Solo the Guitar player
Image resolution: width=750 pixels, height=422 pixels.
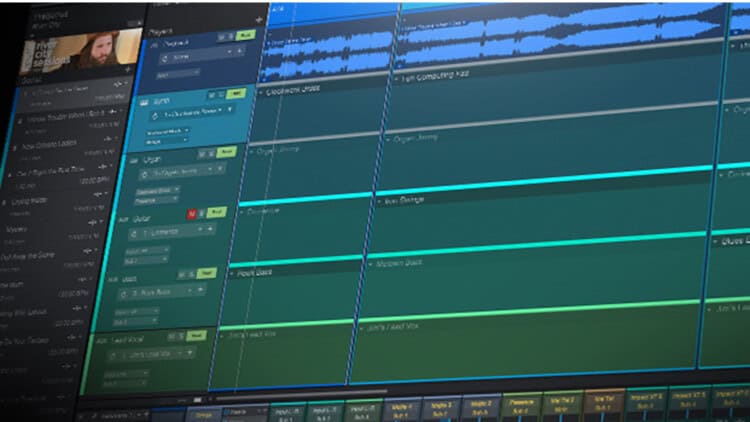[x=201, y=213]
